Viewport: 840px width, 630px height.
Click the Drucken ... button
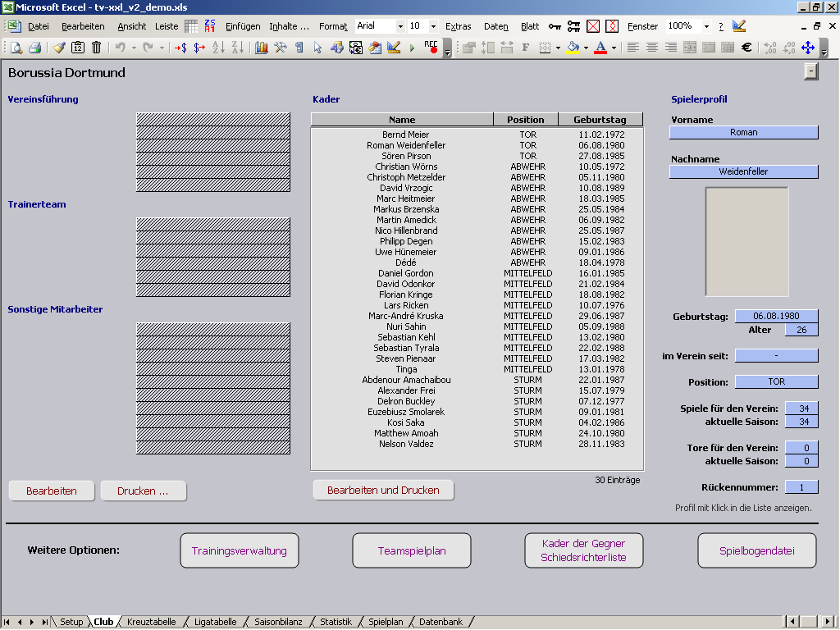(x=143, y=491)
